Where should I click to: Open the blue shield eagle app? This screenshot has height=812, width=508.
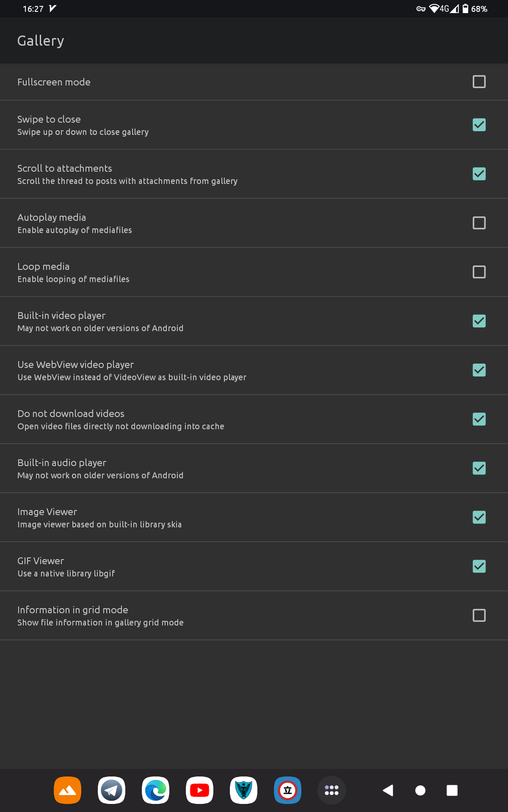243,790
